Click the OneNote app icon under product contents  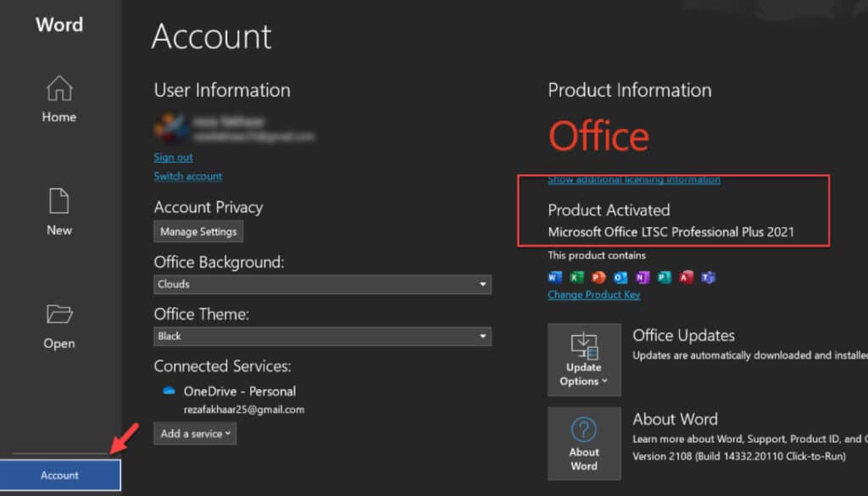pos(643,276)
